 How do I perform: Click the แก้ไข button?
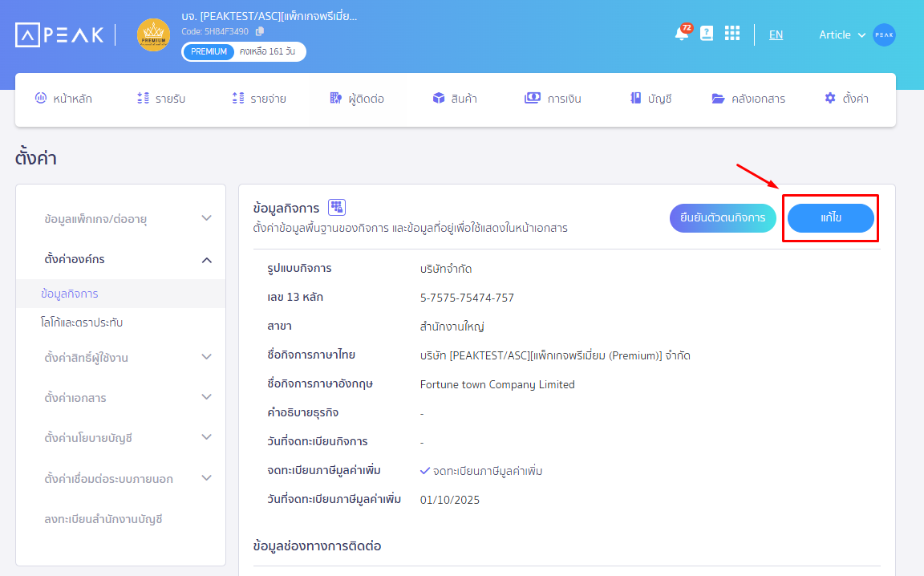830,218
